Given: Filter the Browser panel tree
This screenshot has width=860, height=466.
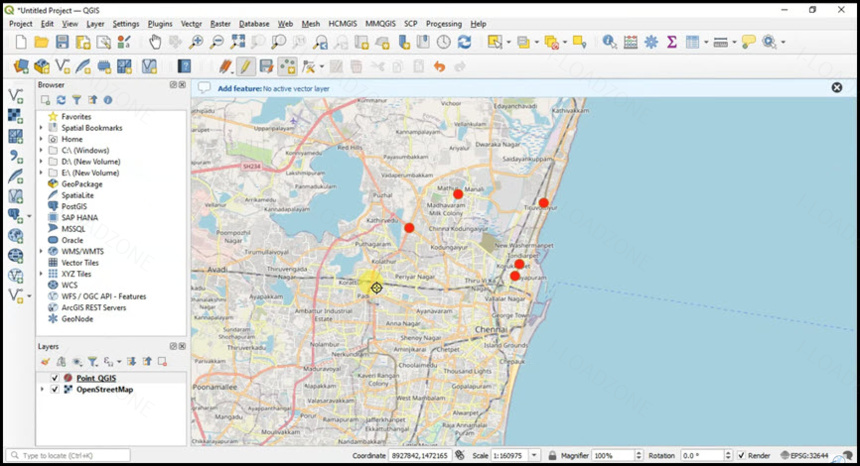Looking at the screenshot, I should click(77, 100).
